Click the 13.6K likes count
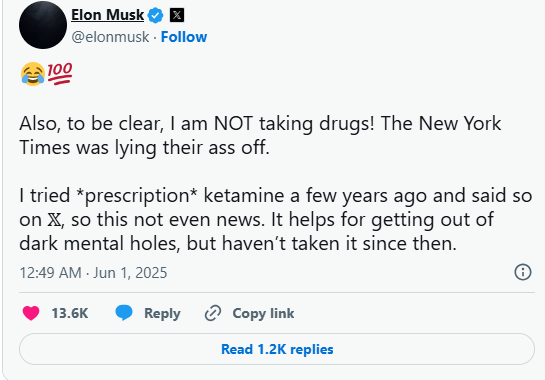 pos(70,313)
